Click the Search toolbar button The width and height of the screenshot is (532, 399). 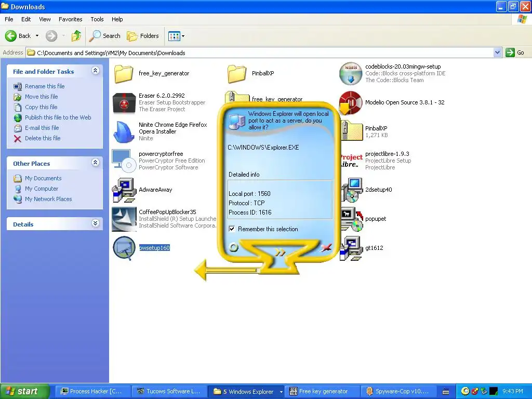pyautogui.click(x=104, y=36)
